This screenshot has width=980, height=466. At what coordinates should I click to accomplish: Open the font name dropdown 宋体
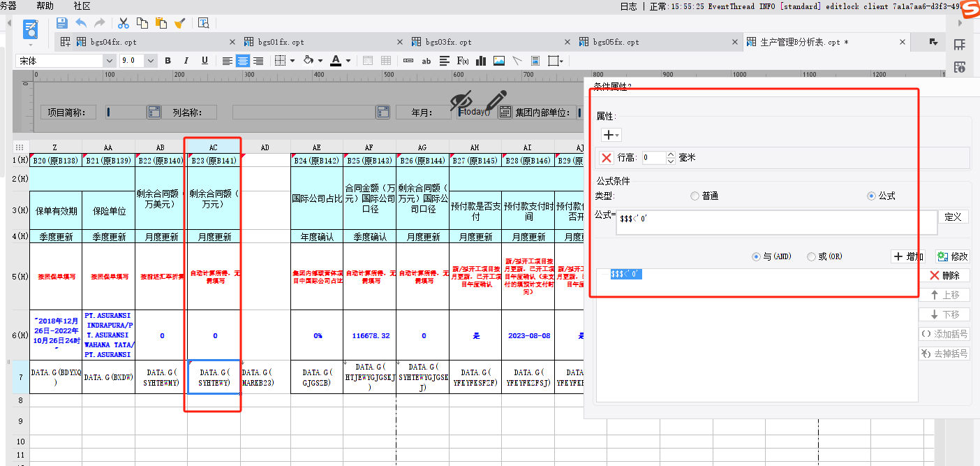(110, 61)
